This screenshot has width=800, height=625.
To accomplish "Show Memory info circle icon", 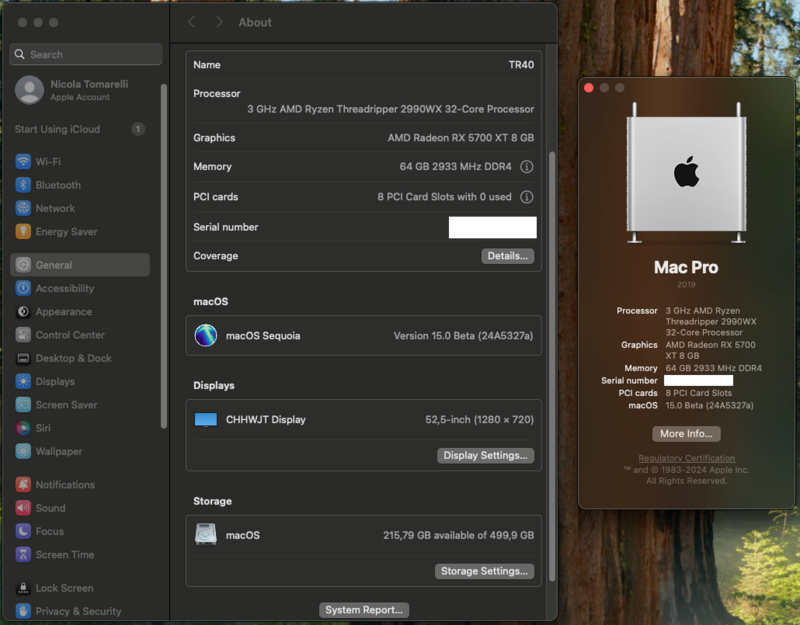I will pos(527,167).
